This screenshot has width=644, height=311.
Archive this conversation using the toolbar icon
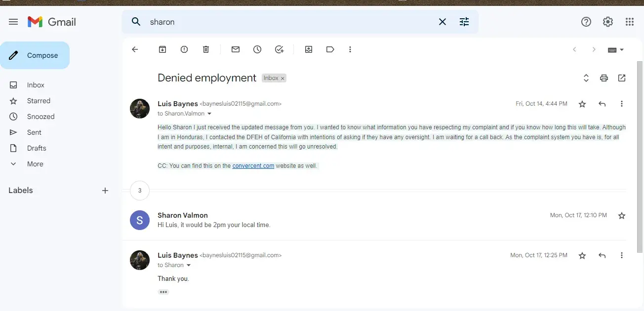pyautogui.click(x=162, y=49)
